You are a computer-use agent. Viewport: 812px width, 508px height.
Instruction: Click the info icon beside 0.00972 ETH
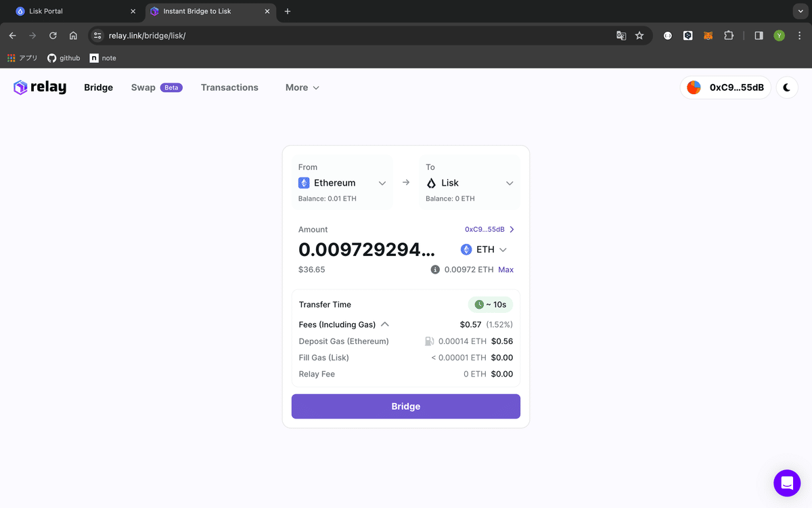pyautogui.click(x=436, y=270)
